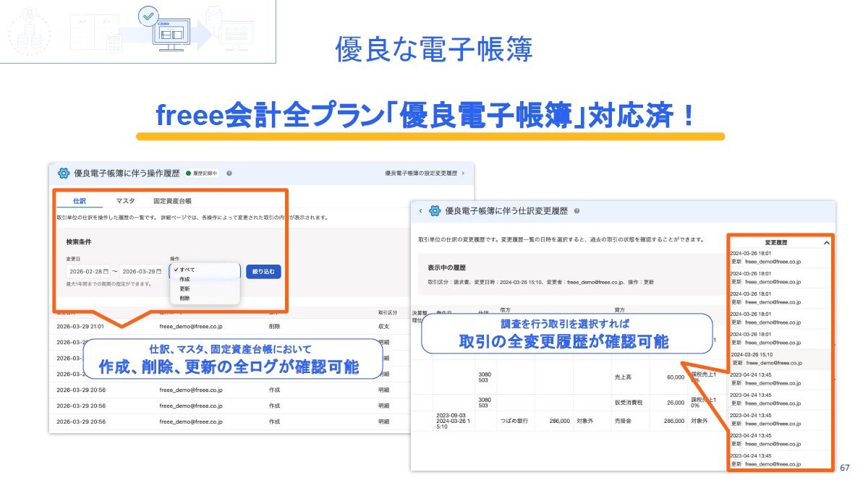868x488 pixels.
Task: Open 優良電子帳簿の設定変更履歴 link
Action: pos(425,174)
